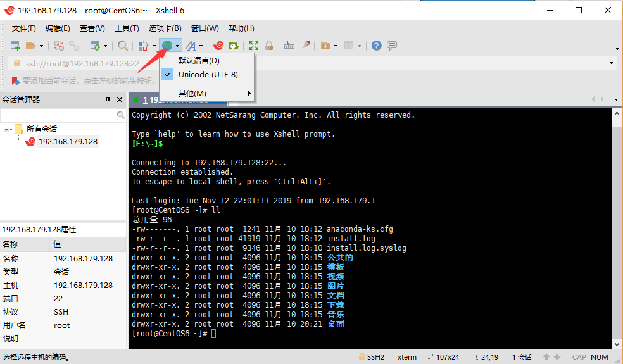The height and width of the screenshot is (364, 623).
Task: Click the search icon in Session Manager
Action: [121, 115]
